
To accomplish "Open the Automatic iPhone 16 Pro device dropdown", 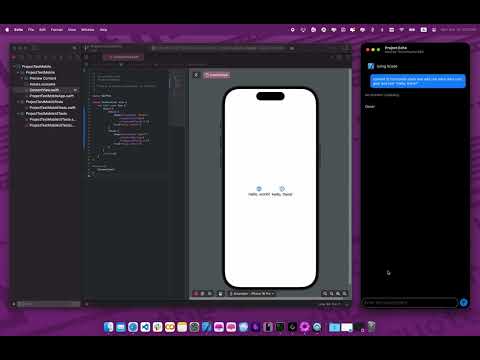I will click(252, 294).
